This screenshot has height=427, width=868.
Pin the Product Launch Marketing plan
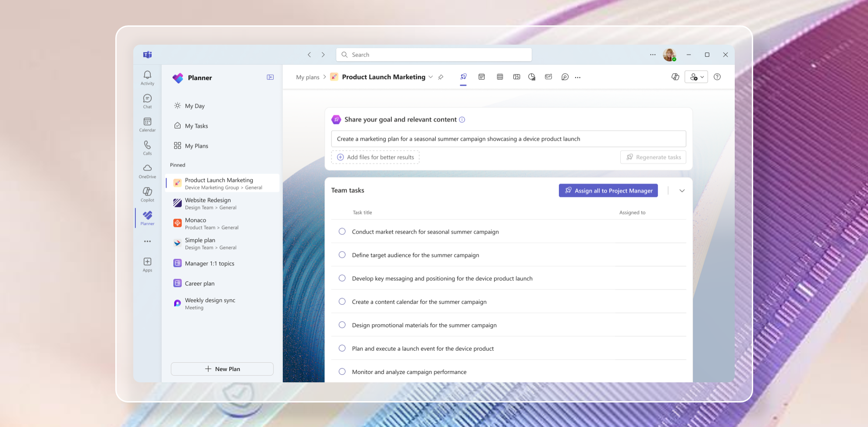441,77
